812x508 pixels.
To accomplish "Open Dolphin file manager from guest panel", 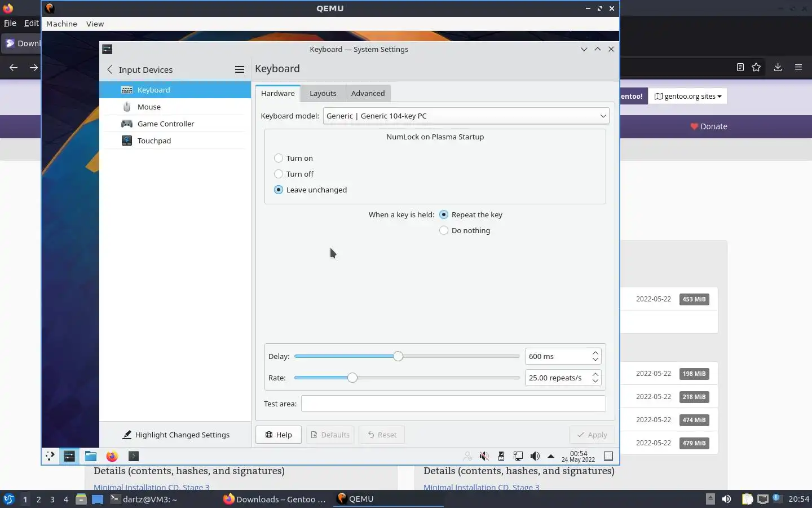I will pos(91,456).
